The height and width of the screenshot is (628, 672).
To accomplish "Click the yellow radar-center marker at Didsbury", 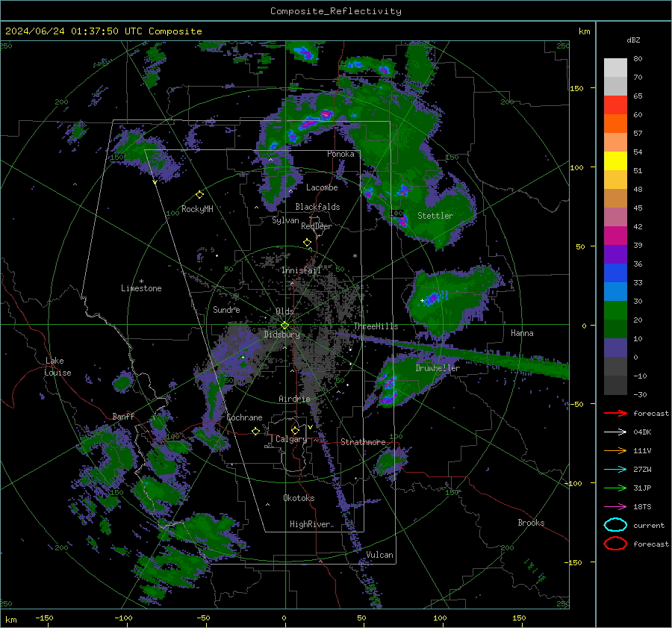I will 284,326.
